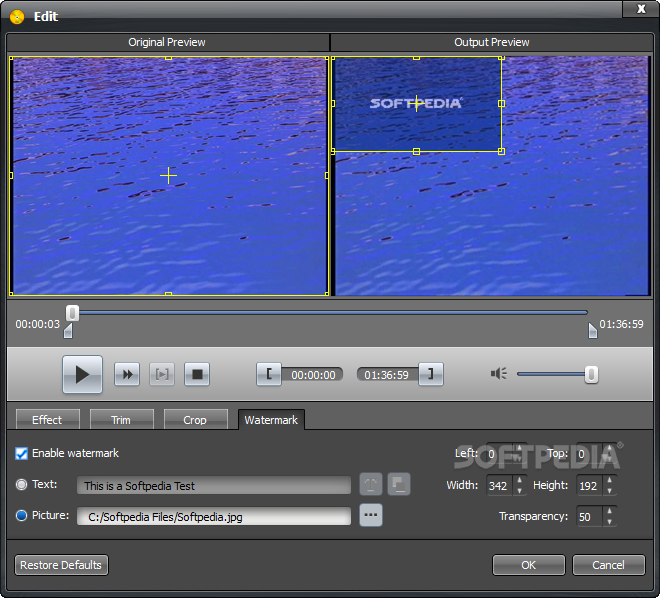Click the Height value field showing 192
The image size is (660, 598).
tap(590, 486)
